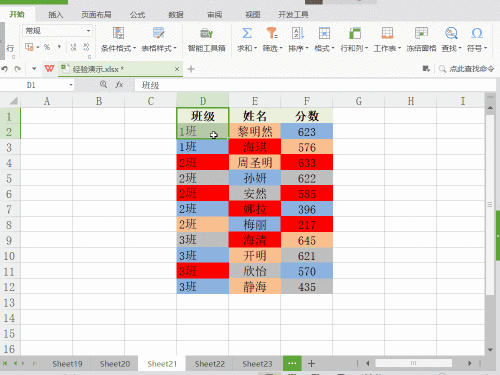Open number group dialog launcher
500x375 pixels.
(89, 57)
